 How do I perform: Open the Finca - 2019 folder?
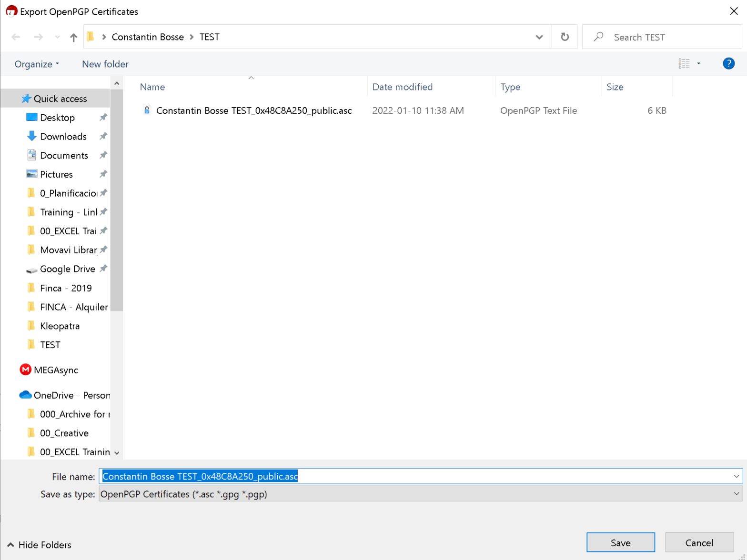(x=66, y=288)
